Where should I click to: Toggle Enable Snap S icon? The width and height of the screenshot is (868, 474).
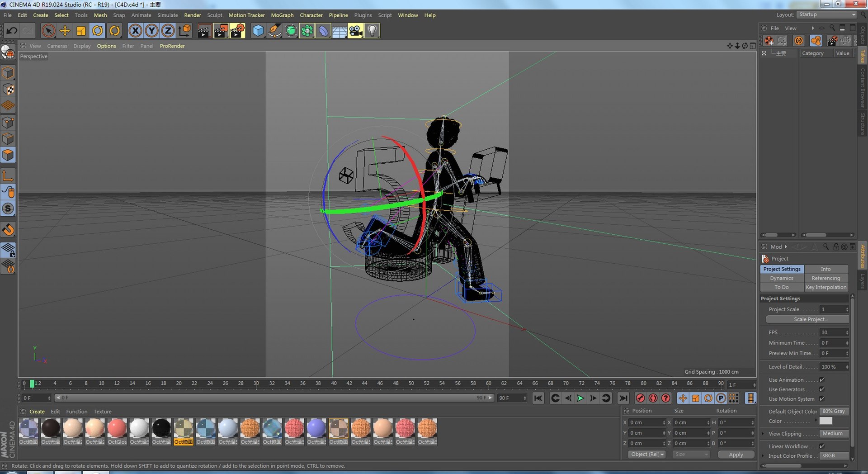click(x=8, y=209)
